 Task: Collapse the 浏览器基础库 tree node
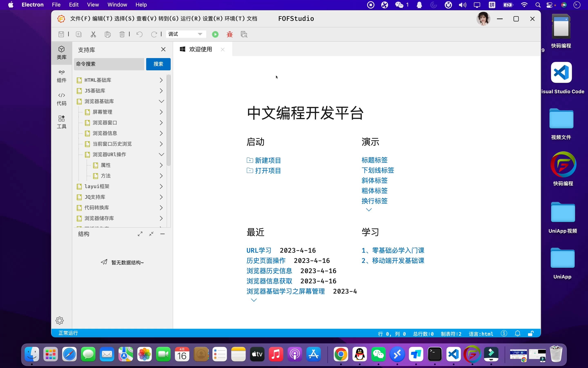(161, 101)
